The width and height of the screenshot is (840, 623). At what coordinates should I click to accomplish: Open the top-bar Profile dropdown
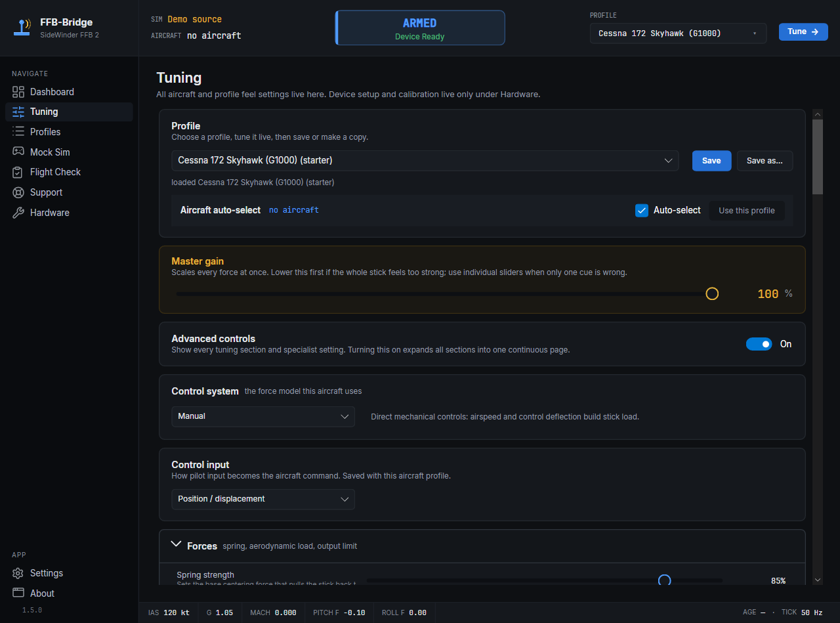(678, 33)
